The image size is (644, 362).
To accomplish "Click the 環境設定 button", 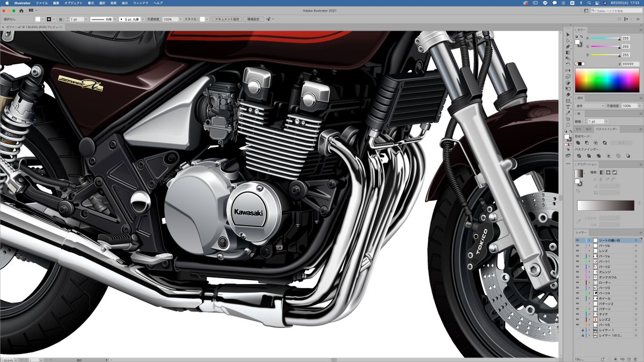I will pos(253,19).
